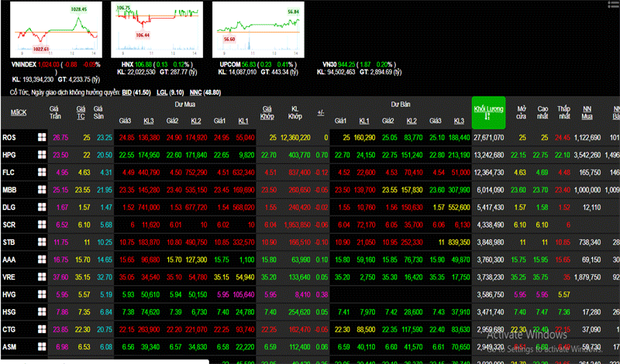This screenshot has height=364, width=620.
Task: Select the HNX index label
Action: click(128, 64)
